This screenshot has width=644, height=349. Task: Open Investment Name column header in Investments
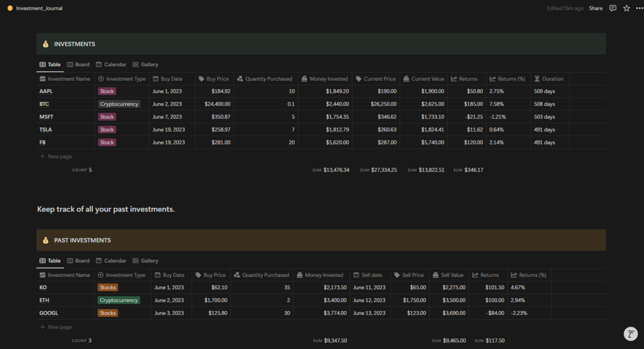pos(65,79)
